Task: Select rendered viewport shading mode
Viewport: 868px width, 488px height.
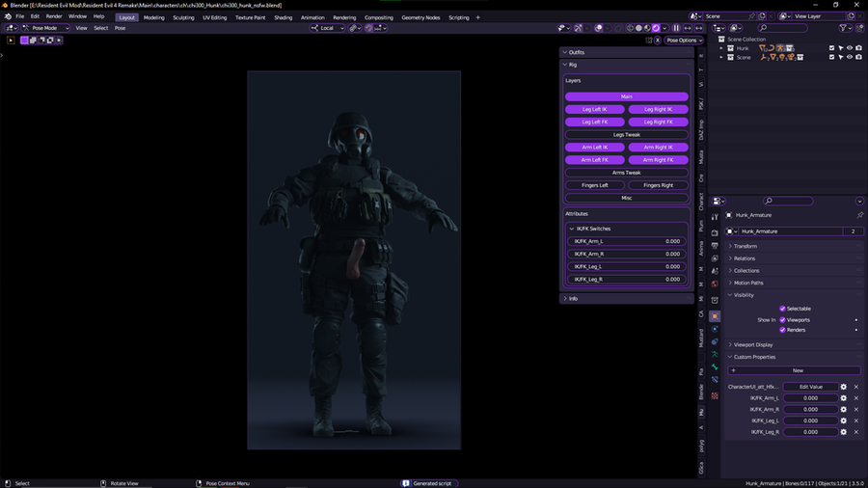Action: pos(656,28)
